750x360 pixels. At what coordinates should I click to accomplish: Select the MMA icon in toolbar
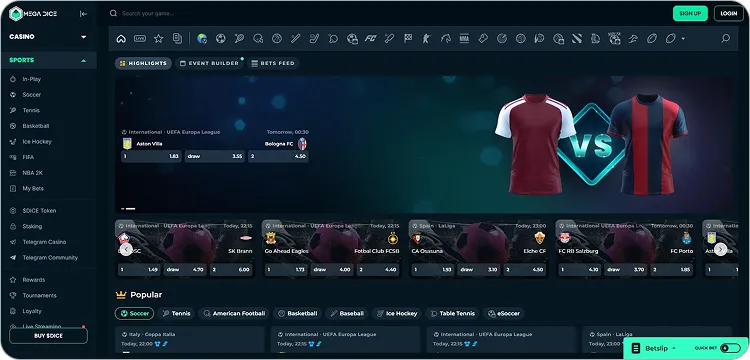coord(464,39)
